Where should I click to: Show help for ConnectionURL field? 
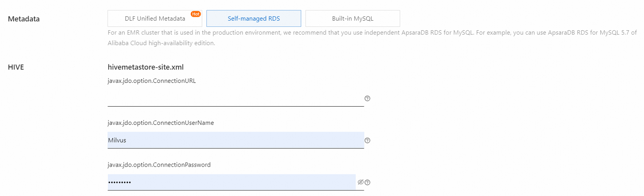[x=367, y=98]
